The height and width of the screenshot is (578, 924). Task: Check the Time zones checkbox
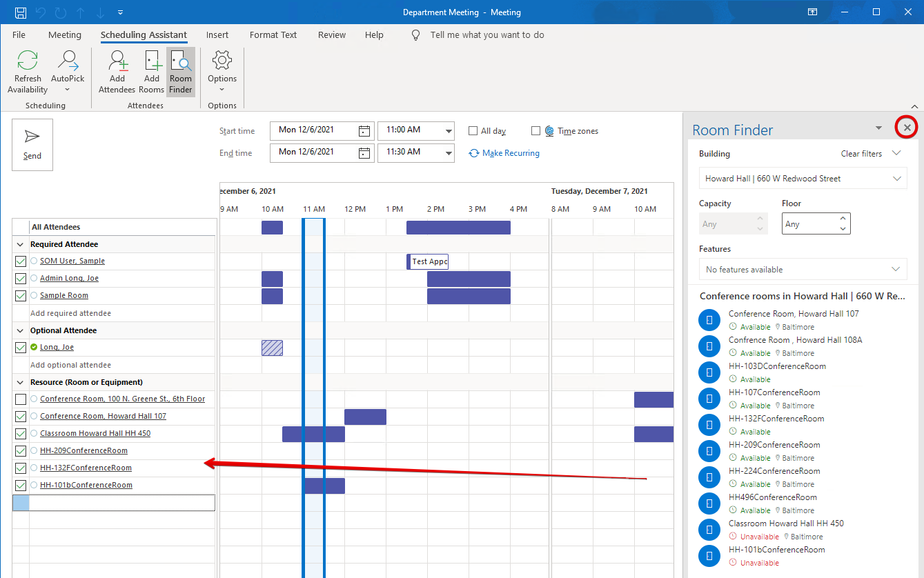pyautogui.click(x=535, y=131)
